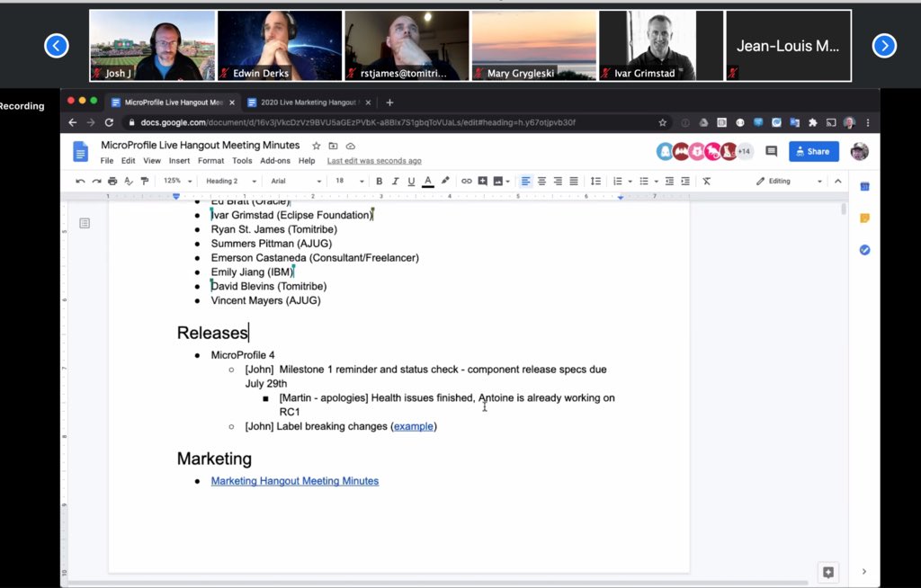Switch to 2020 Live Marketing Hangout tab
The height and width of the screenshot is (588, 921).
click(308, 102)
